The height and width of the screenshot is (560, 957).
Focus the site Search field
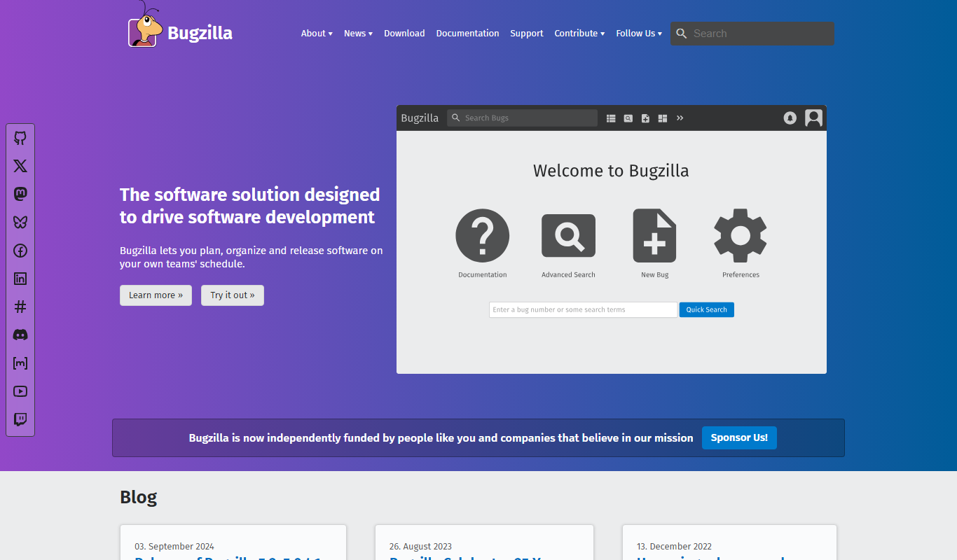[752, 34]
